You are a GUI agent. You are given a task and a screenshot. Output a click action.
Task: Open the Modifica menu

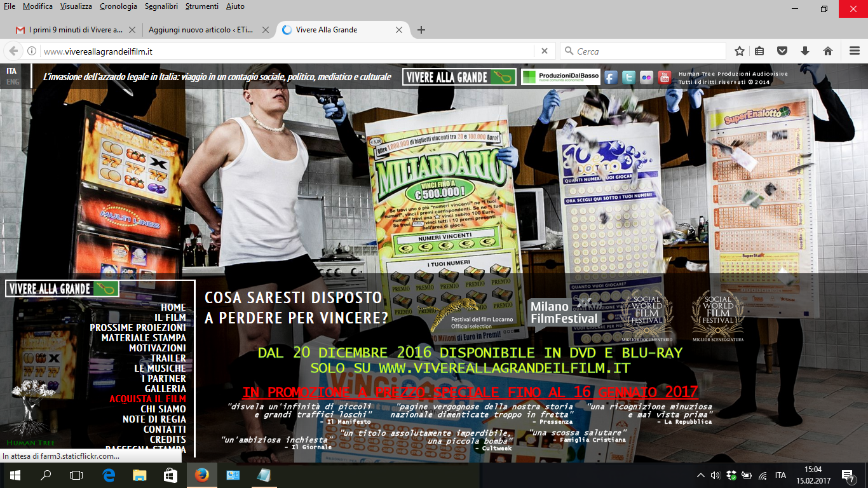point(38,6)
